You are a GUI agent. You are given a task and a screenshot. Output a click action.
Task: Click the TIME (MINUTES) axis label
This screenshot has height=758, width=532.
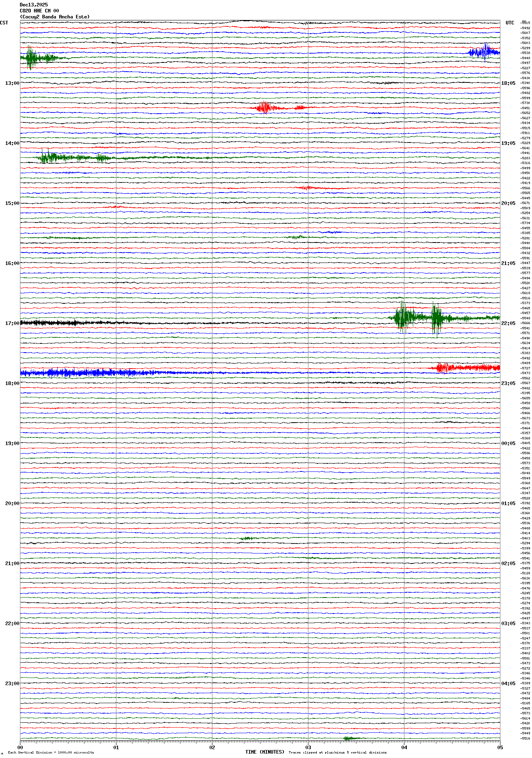[265, 752]
